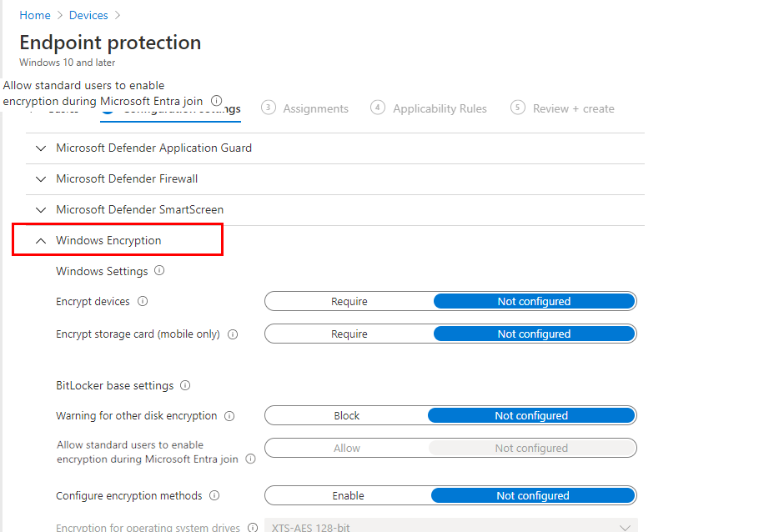Click the Windows Settings info icon
The height and width of the screenshot is (532, 764).
(158, 271)
